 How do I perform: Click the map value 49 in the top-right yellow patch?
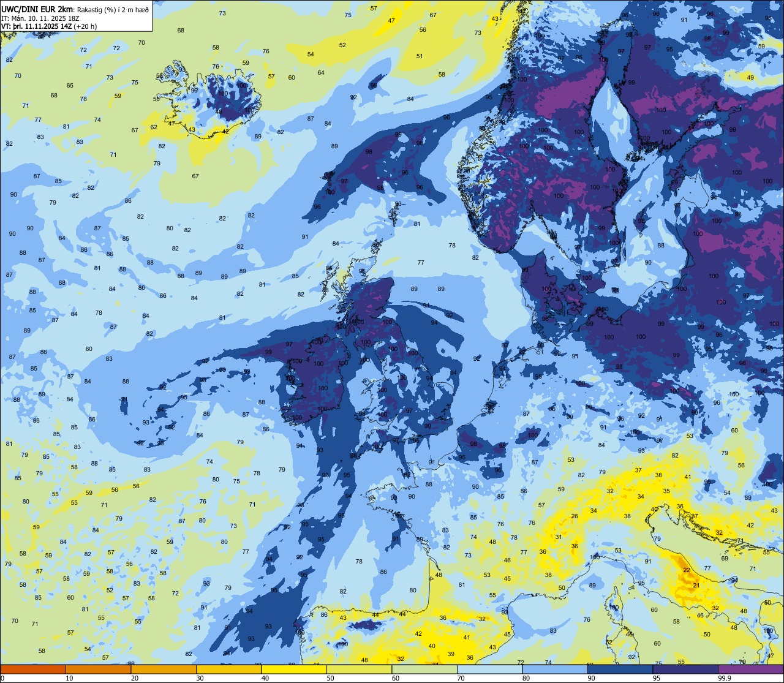click(750, 77)
